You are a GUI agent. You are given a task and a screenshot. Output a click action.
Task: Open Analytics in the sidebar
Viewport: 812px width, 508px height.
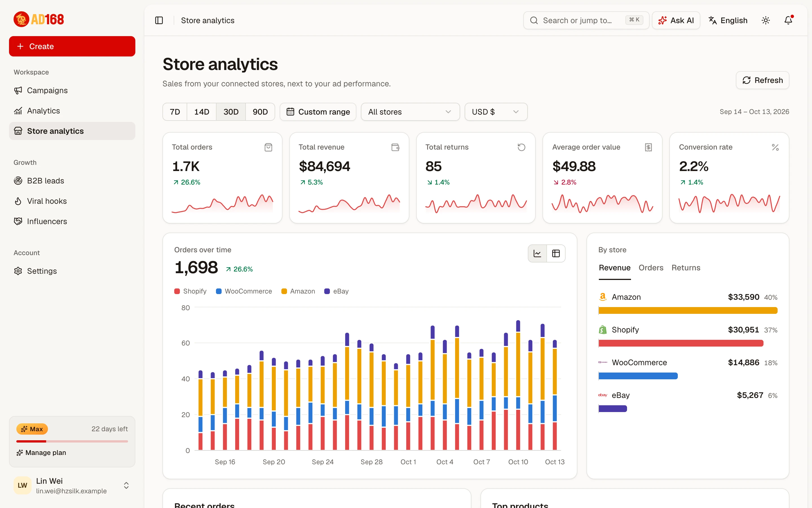pos(72,111)
